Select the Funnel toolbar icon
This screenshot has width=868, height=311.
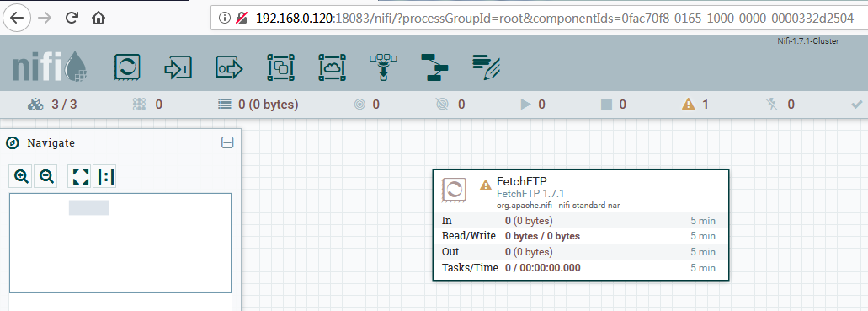tap(384, 67)
